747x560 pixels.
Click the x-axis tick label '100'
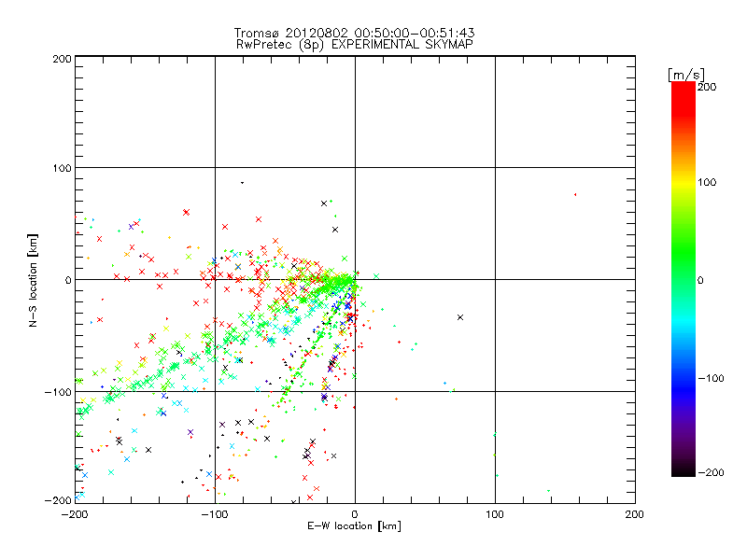(x=495, y=514)
